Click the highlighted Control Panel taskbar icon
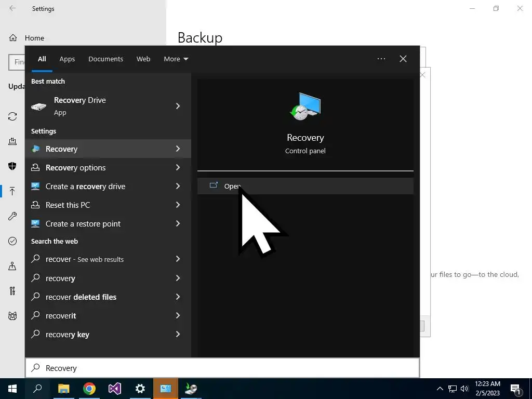This screenshot has width=532, height=399. pyautogui.click(x=166, y=389)
